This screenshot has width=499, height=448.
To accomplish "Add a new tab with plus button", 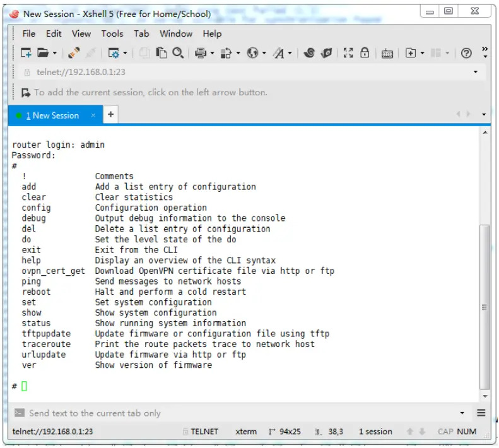I will [x=110, y=115].
